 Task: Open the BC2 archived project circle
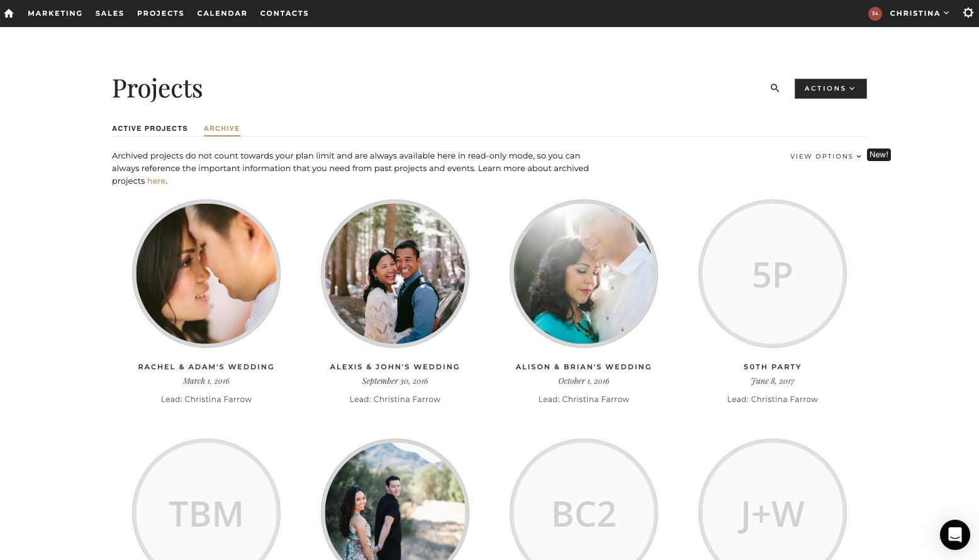(x=584, y=513)
